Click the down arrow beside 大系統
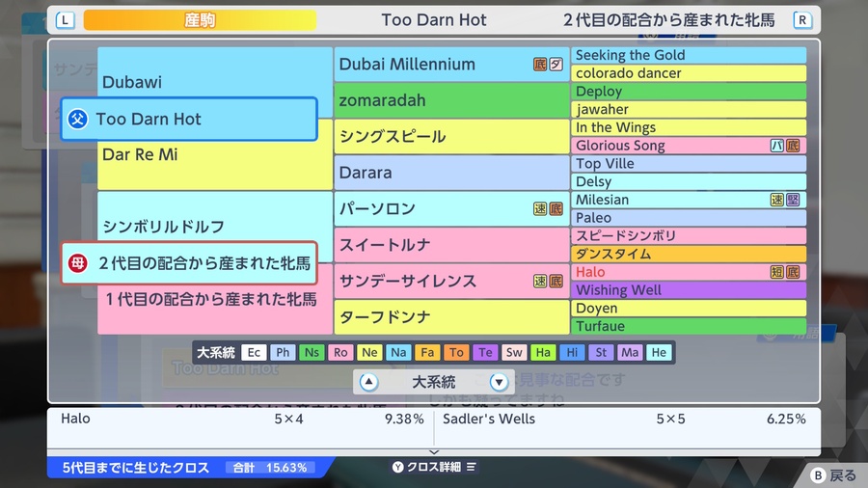The width and height of the screenshot is (868, 488). click(x=499, y=382)
